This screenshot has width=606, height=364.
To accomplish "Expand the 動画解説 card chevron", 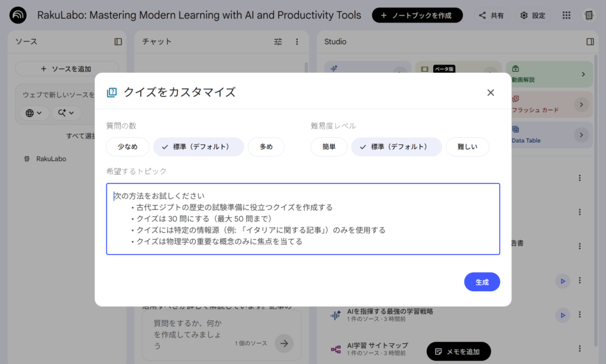I will [x=583, y=74].
